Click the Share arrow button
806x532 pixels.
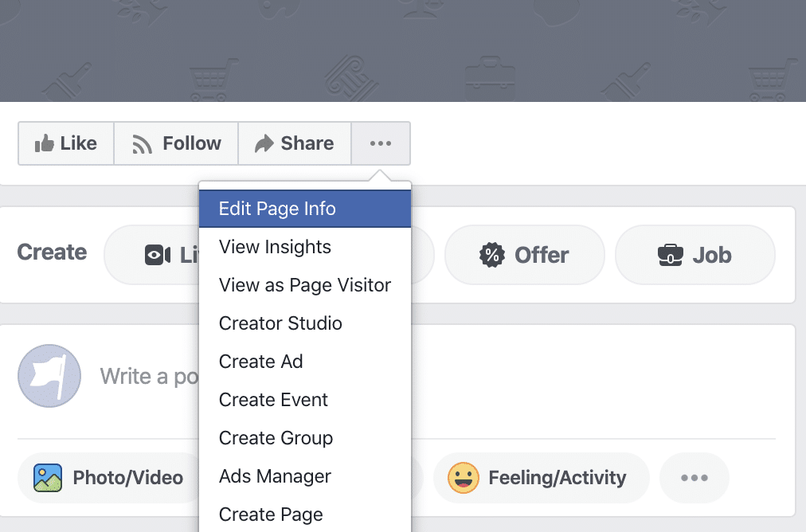[294, 143]
